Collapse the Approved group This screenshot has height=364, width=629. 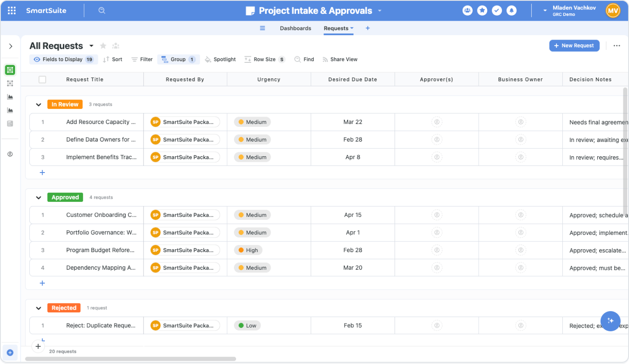pos(38,197)
